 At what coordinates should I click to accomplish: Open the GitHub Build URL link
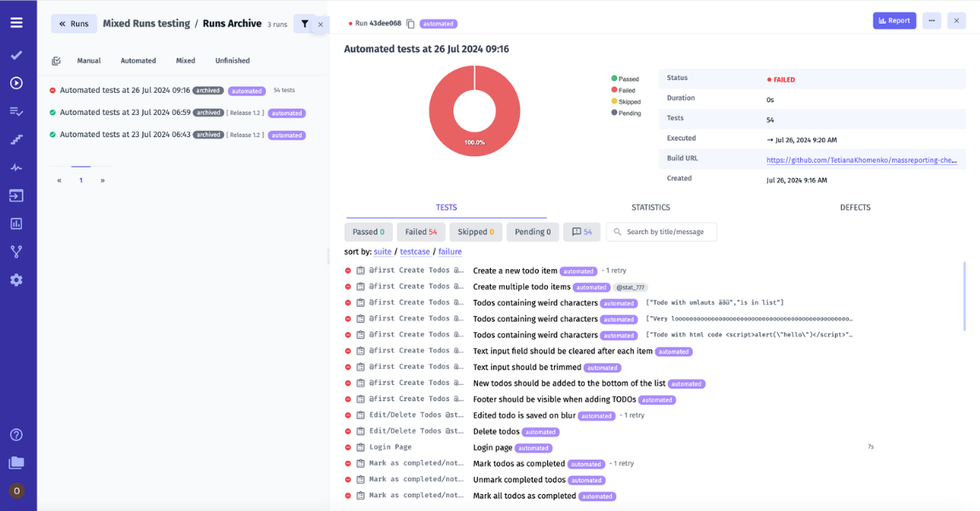click(x=861, y=159)
